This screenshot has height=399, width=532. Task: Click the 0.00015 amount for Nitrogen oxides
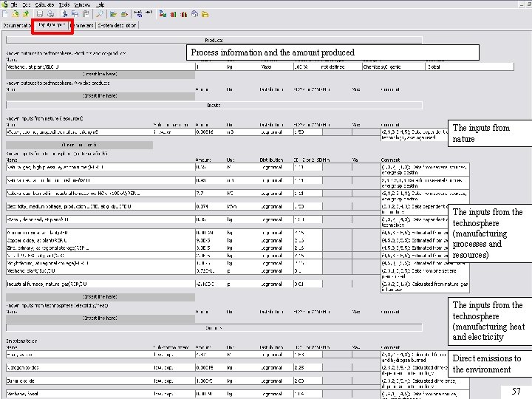211,367
